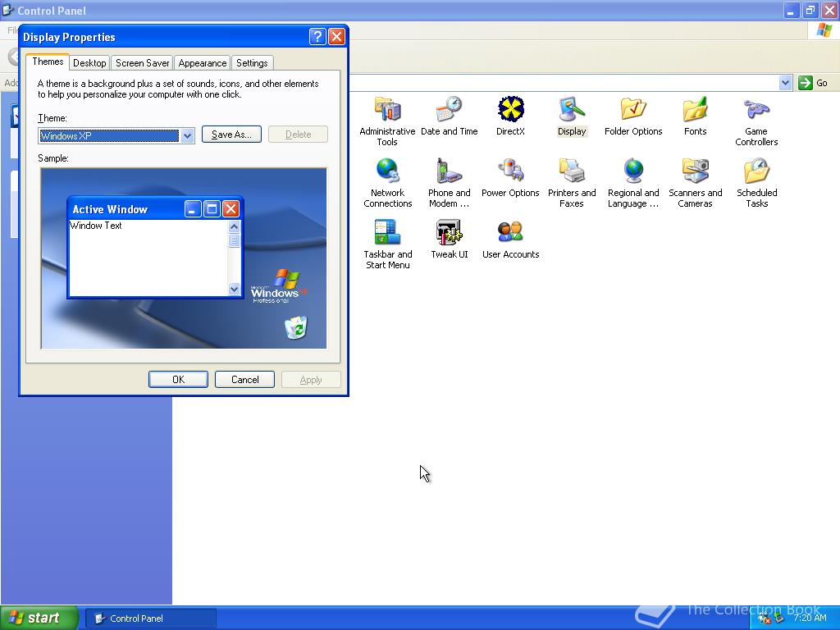Switch to the Desktop tab
The image size is (840, 630).
click(89, 62)
